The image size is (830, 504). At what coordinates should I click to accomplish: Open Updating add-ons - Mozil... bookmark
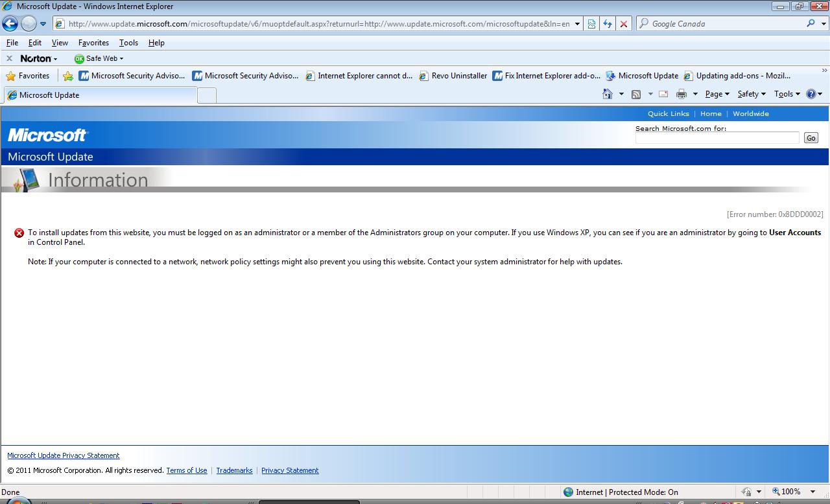pos(737,76)
